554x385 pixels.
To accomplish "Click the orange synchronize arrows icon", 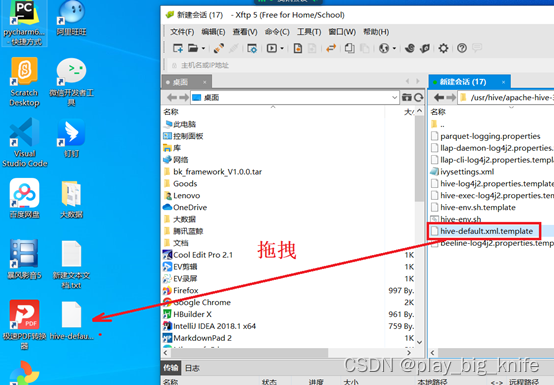I will click(x=331, y=48).
